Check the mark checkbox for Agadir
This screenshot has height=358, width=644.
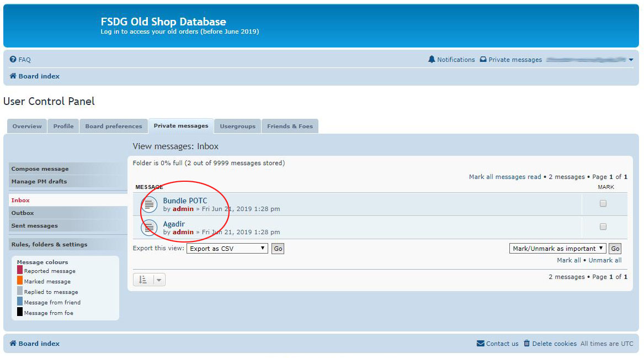pos(603,227)
